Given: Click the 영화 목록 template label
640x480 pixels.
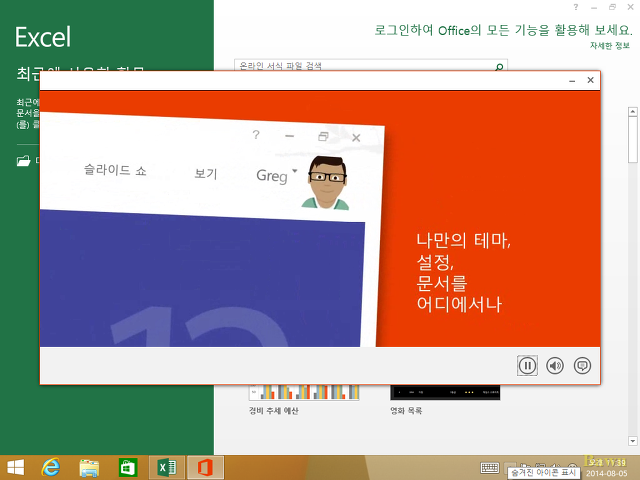Looking at the screenshot, I should point(406,411).
